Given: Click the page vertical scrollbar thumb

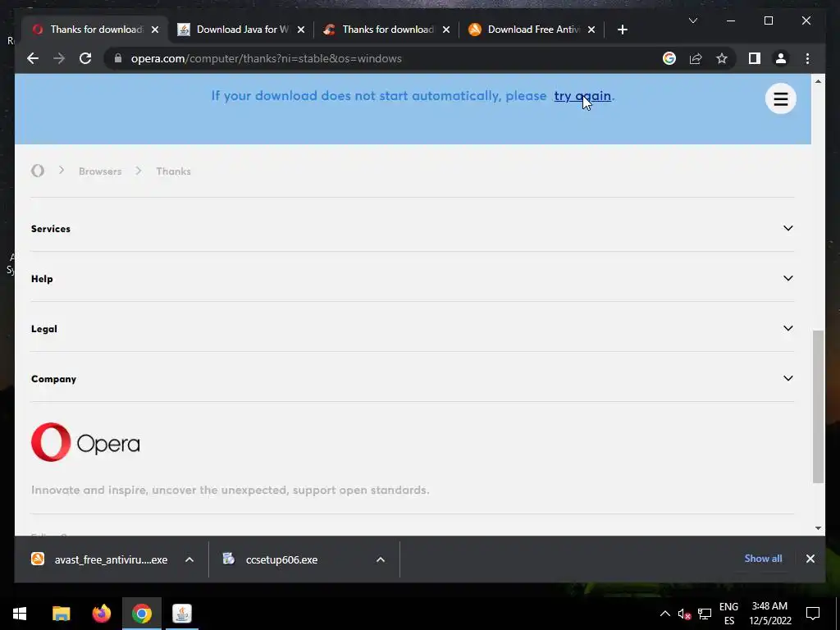Looking at the screenshot, I should click(x=818, y=407).
